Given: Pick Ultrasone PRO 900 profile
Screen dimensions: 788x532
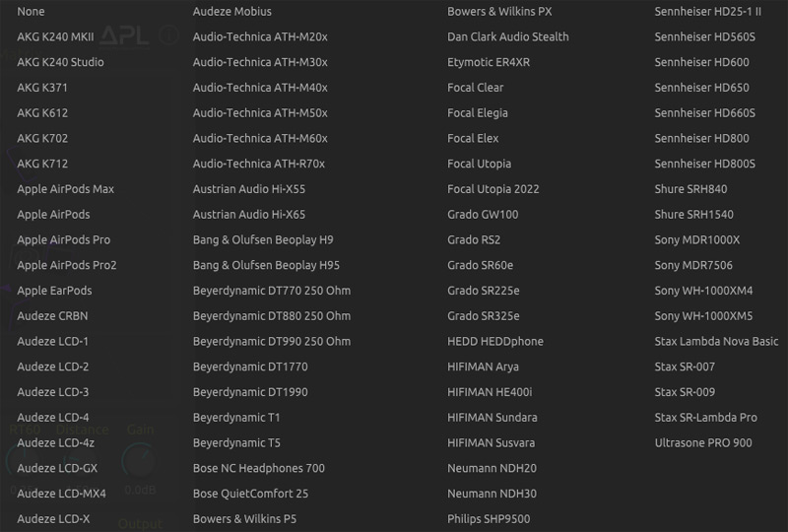Looking at the screenshot, I should point(703,443).
